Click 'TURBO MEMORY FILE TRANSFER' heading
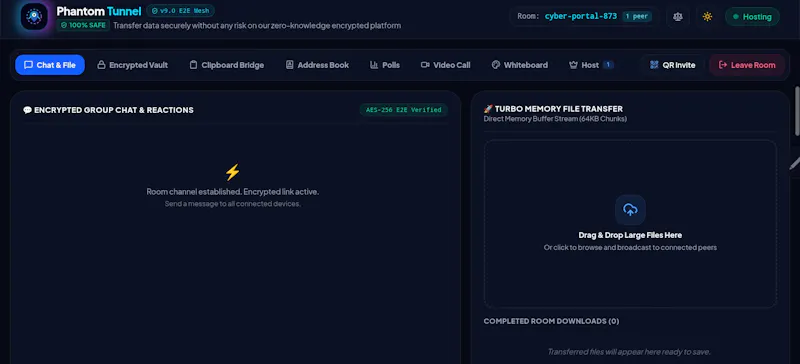This screenshot has height=364, width=800. (x=553, y=109)
